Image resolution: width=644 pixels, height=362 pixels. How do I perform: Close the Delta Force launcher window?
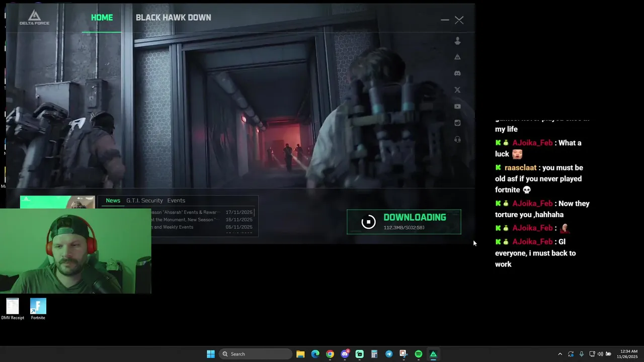click(x=459, y=20)
